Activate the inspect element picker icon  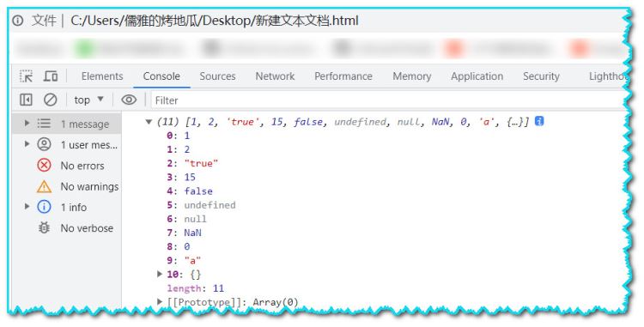26,76
